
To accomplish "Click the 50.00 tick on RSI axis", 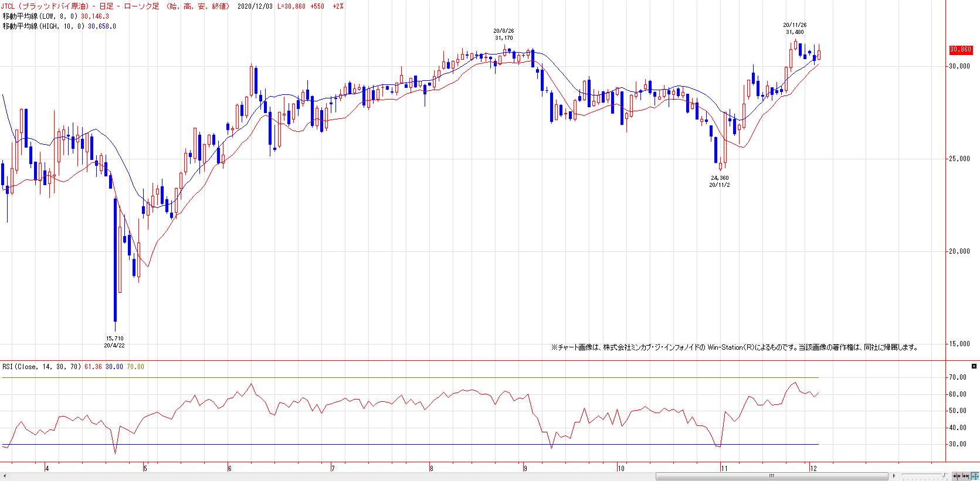I will (959, 411).
